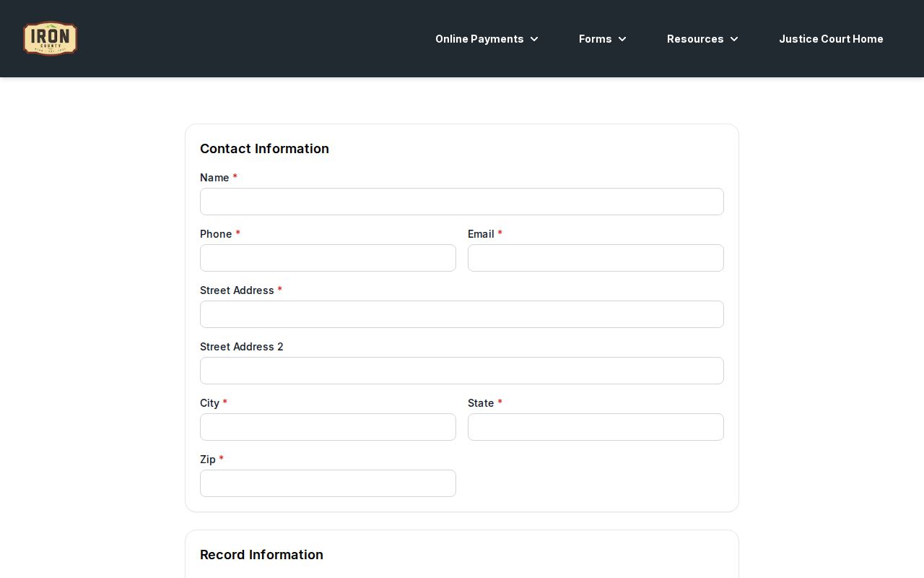
Task: Select the Zip input field
Action: (328, 483)
